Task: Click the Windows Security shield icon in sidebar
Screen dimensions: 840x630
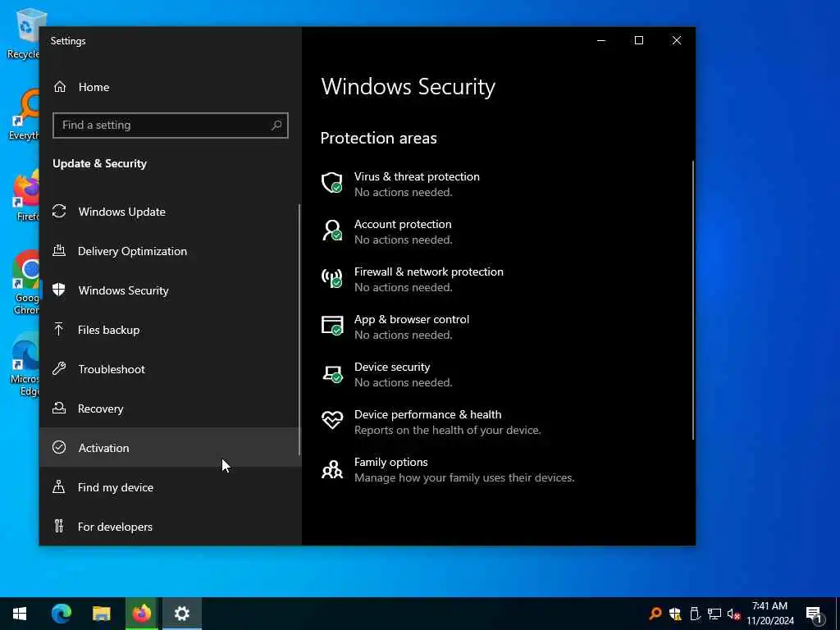Action: (59, 290)
